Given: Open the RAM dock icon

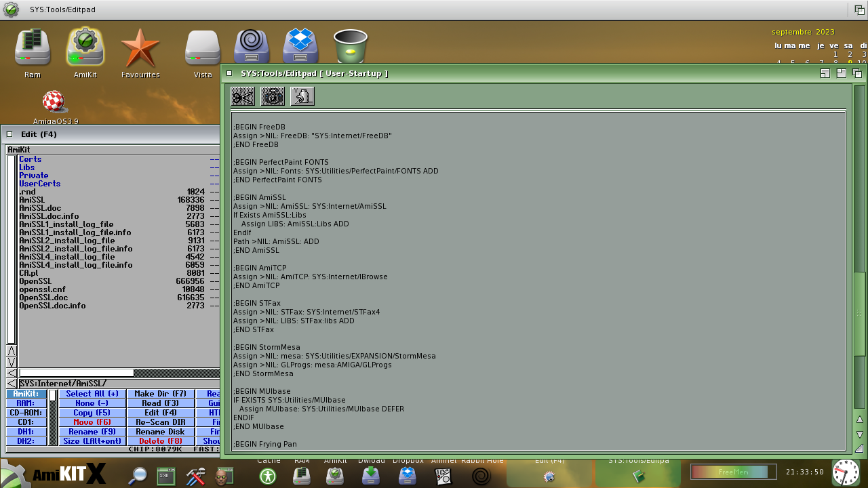Looking at the screenshot, I should (302, 476).
